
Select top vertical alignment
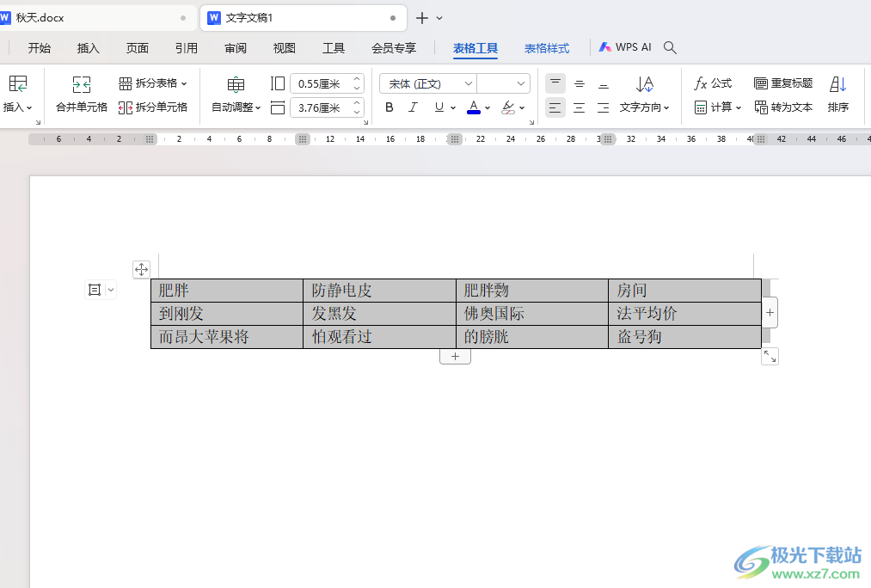pyautogui.click(x=555, y=83)
